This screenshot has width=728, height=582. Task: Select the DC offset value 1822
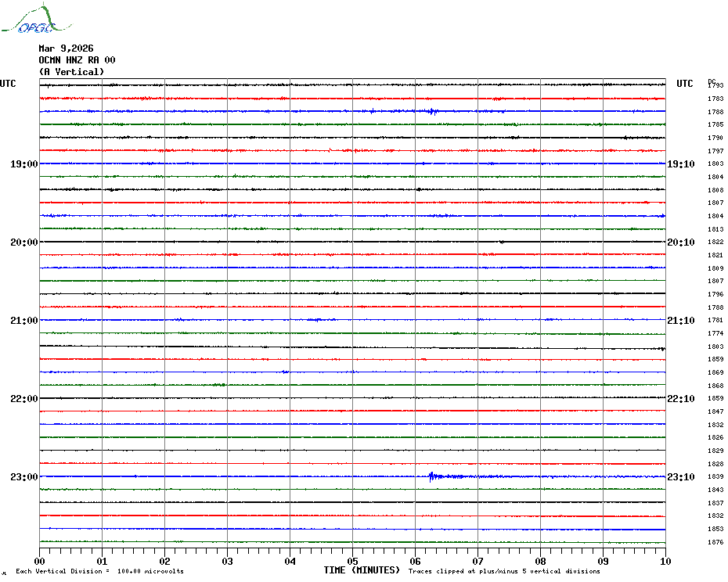(x=715, y=242)
